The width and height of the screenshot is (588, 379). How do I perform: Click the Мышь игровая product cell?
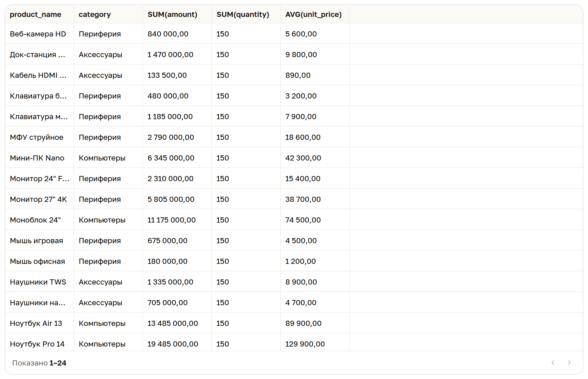(39, 240)
